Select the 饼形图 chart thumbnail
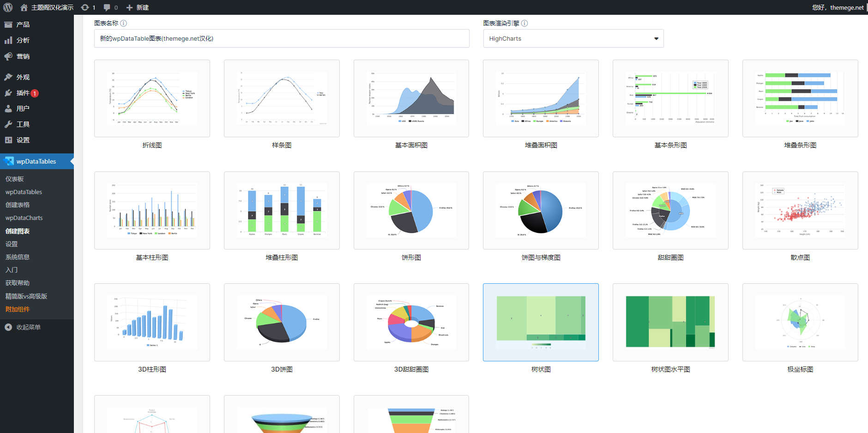 [411, 210]
